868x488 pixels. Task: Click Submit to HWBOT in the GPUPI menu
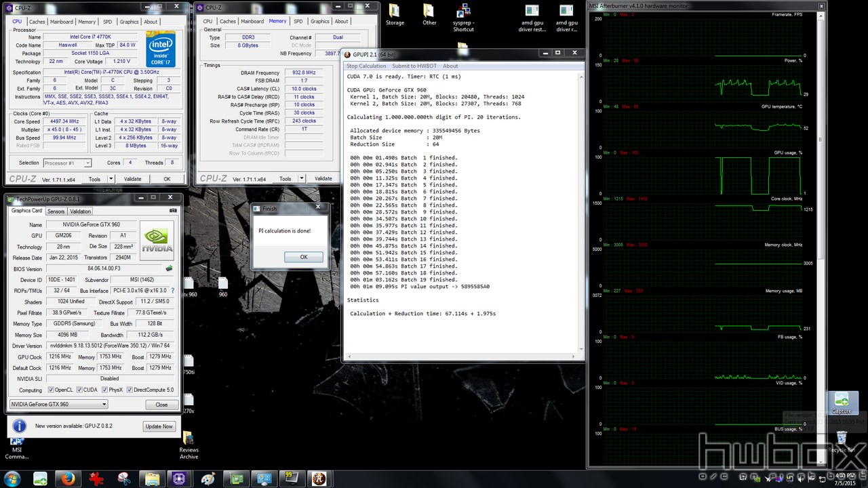click(x=414, y=66)
